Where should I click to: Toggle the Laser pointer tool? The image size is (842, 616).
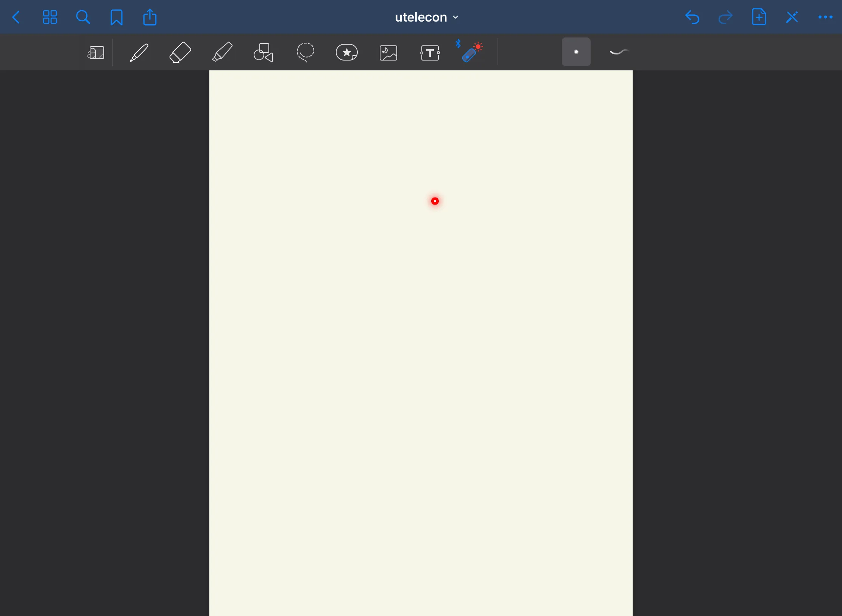(x=471, y=52)
